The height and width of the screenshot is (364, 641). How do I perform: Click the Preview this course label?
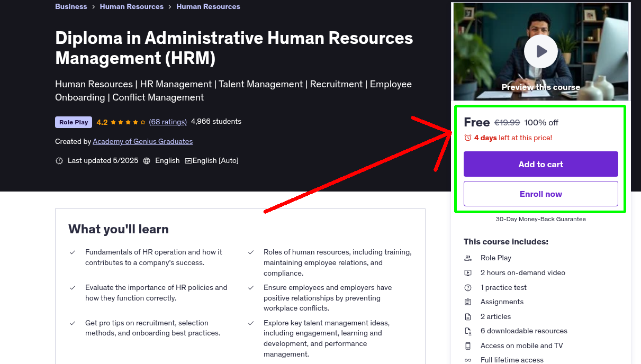pyautogui.click(x=541, y=87)
